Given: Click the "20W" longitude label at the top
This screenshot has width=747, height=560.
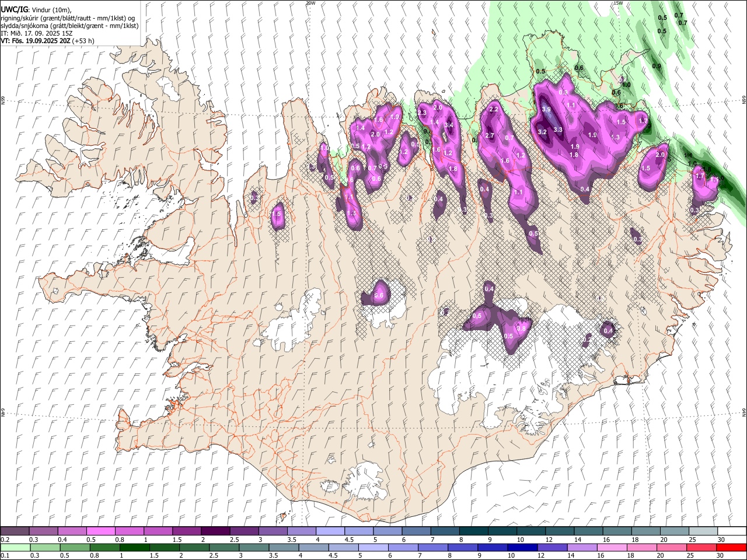Looking at the screenshot, I should (x=310, y=3).
